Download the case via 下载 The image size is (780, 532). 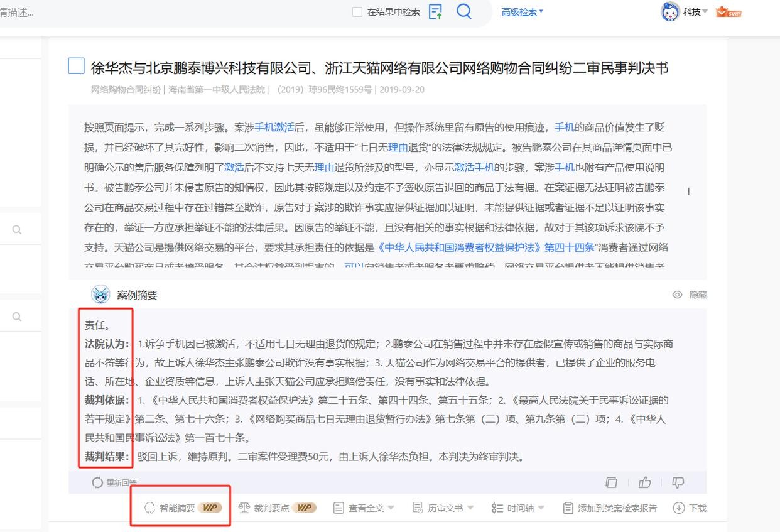690,508
